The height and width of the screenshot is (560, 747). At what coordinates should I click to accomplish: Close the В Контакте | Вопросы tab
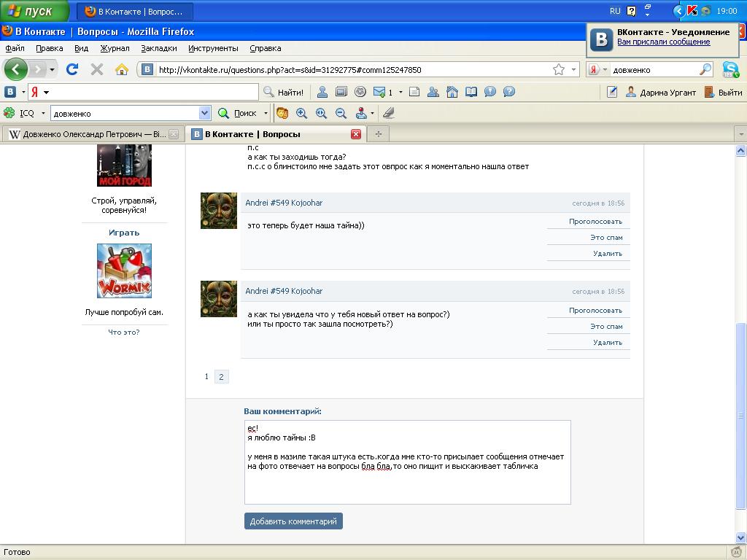356,134
